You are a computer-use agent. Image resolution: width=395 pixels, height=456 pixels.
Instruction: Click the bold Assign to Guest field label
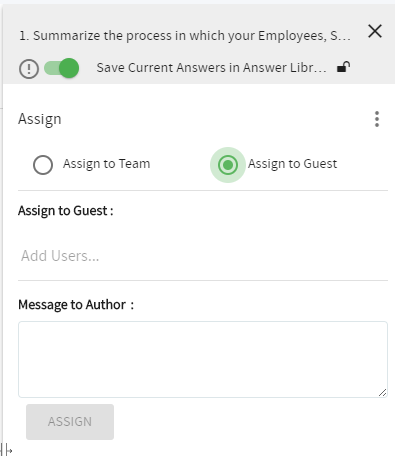tap(66, 211)
